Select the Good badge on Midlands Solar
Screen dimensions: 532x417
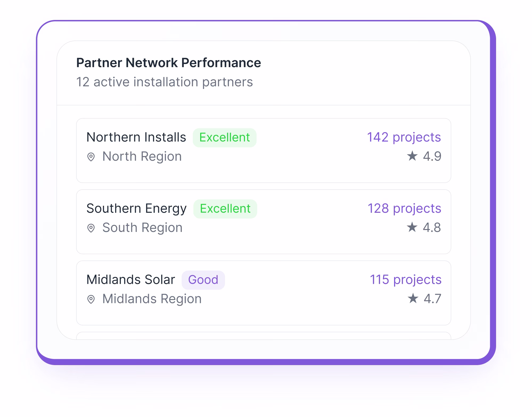[203, 280]
